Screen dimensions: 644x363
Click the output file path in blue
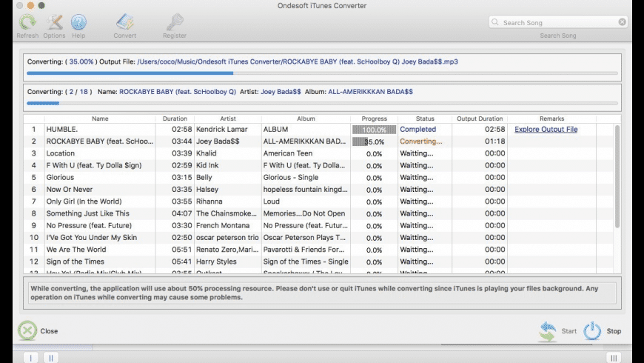tap(298, 61)
